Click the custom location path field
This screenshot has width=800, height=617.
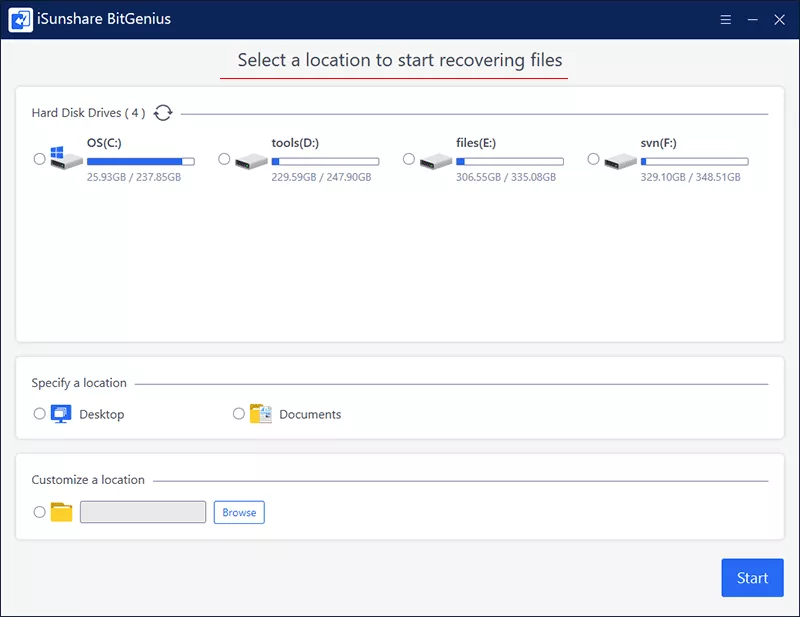pyautogui.click(x=143, y=512)
